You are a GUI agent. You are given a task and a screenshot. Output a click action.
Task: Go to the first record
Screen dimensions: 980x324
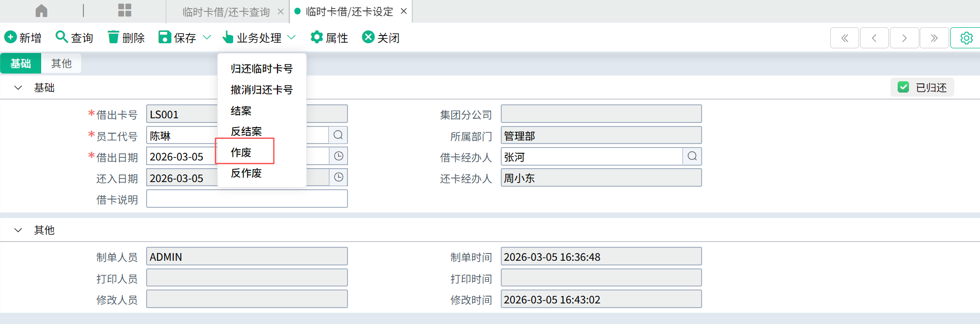[x=844, y=38]
